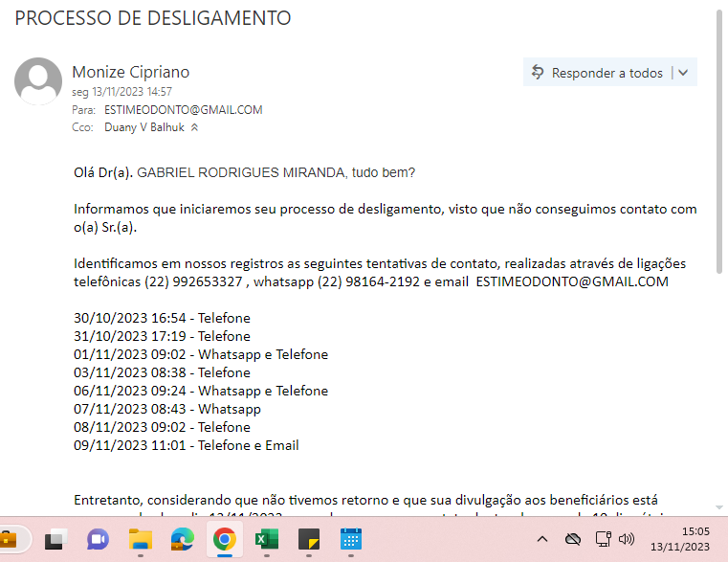Open File Explorer from the taskbar
Image resolution: width=728 pixels, height=562 pixels.
pos(141,539)
